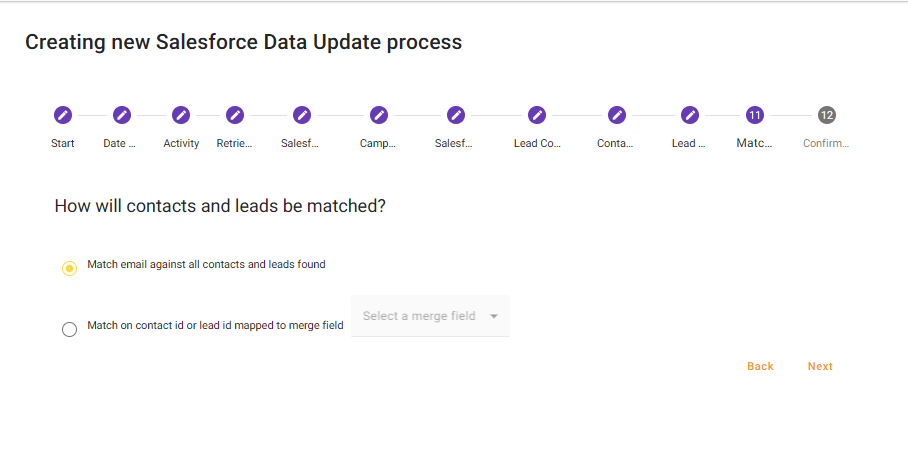Click the second Salesf... step pencil icon
The image size is (908, 462).
pyautogui.click(x=456, y=115)
